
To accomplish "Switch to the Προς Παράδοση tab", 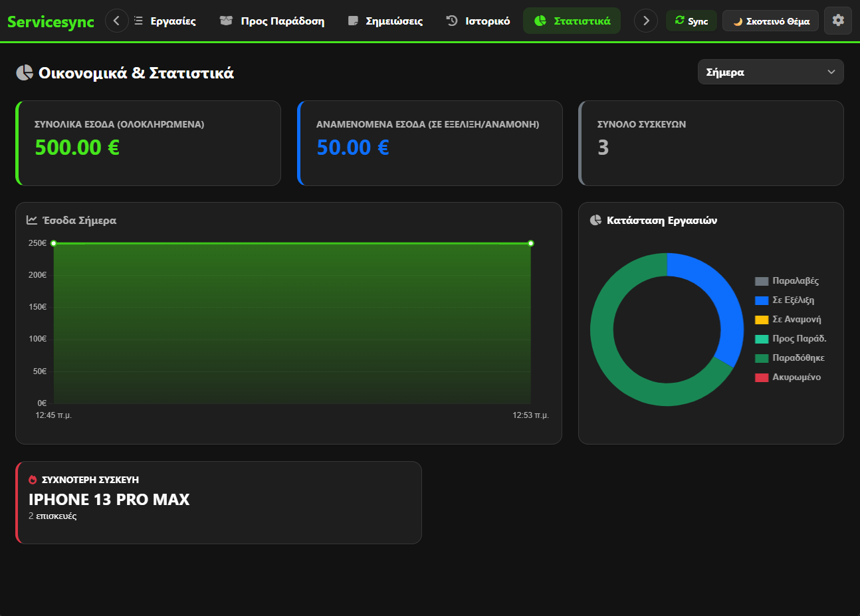I will pyautogui.click(x=272, y=21).
